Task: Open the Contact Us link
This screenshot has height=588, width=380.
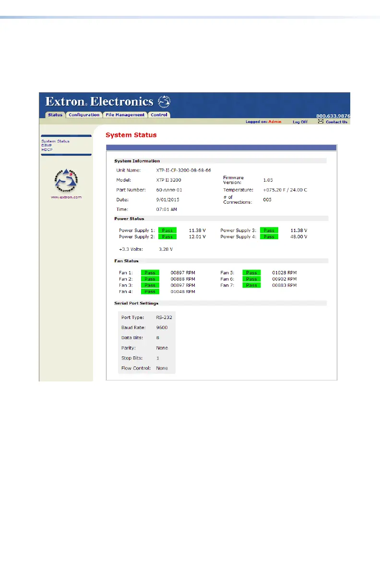Action: tap(336, 122)
